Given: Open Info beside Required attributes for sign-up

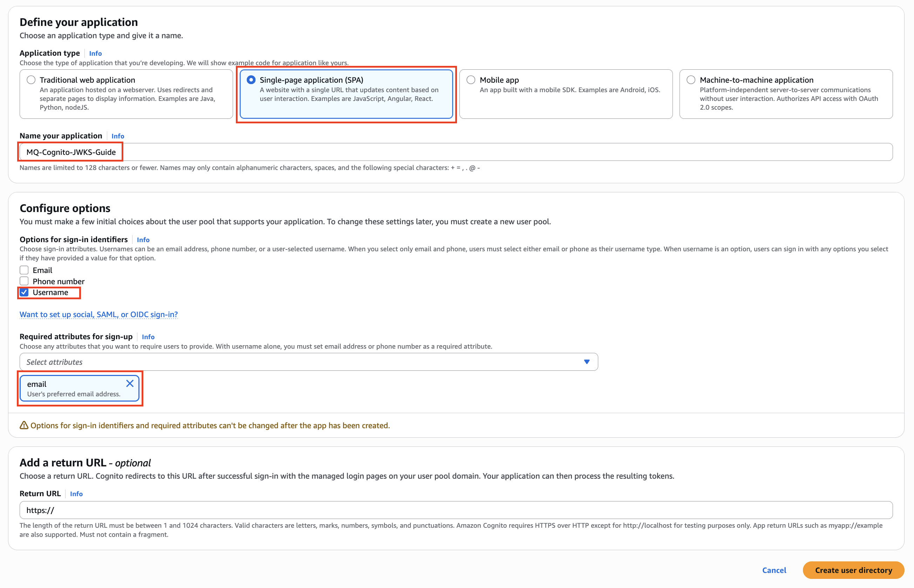Looking at the screenshot, I should (148, 337).
